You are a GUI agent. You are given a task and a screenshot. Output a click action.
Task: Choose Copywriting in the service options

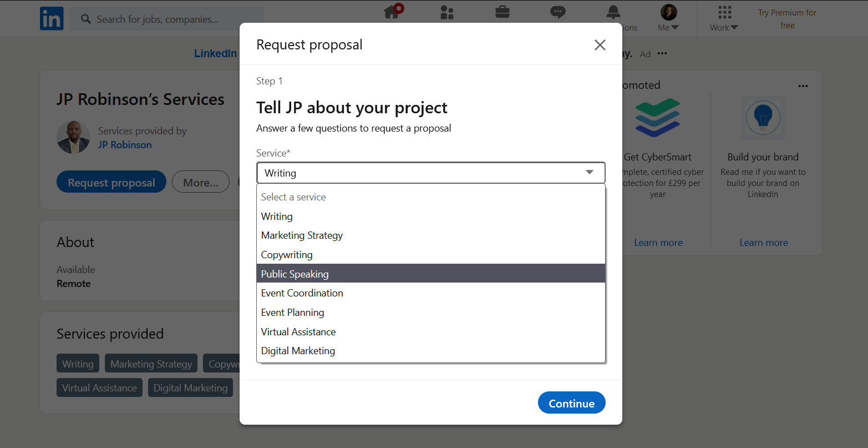pos(286,254)
